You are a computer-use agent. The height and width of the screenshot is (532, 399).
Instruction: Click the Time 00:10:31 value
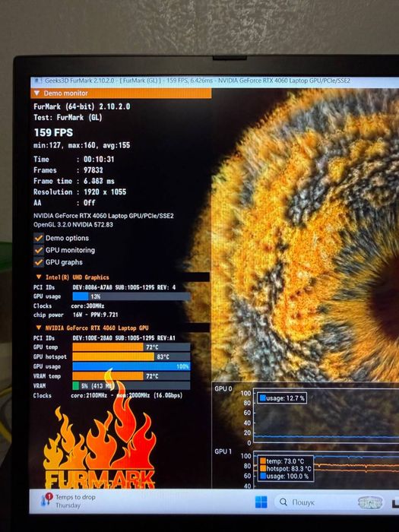(99, 159)
